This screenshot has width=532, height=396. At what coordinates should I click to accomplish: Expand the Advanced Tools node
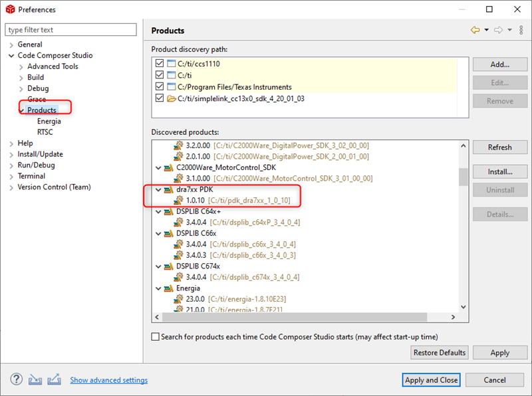[x=21, y=67]
